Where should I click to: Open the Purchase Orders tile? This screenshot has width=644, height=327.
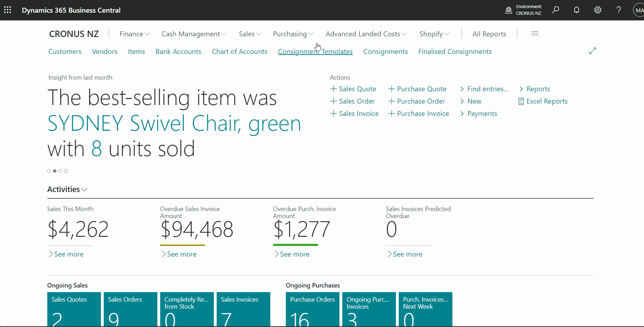click(313, 309)
